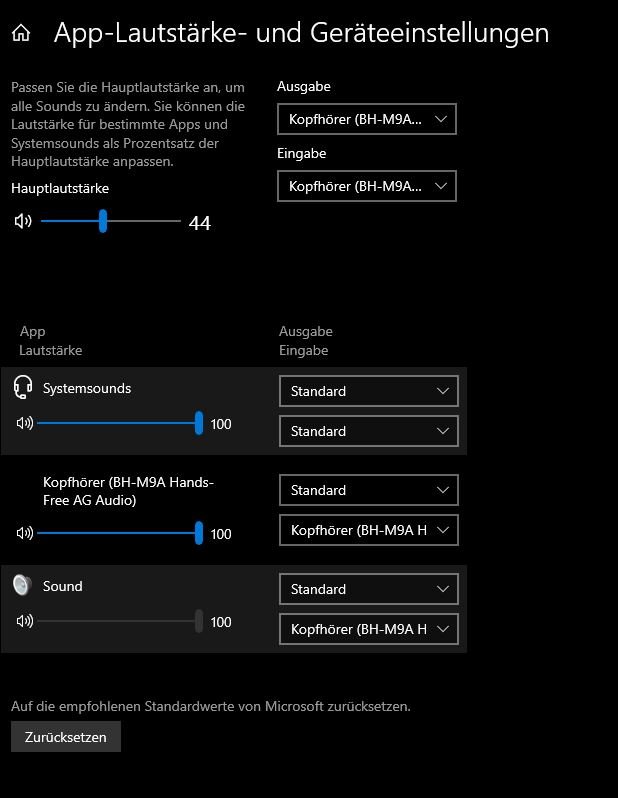This screenshot has width=618, height=798.
Task: Mute the master volume speaker icon
Action: [23, 221]
